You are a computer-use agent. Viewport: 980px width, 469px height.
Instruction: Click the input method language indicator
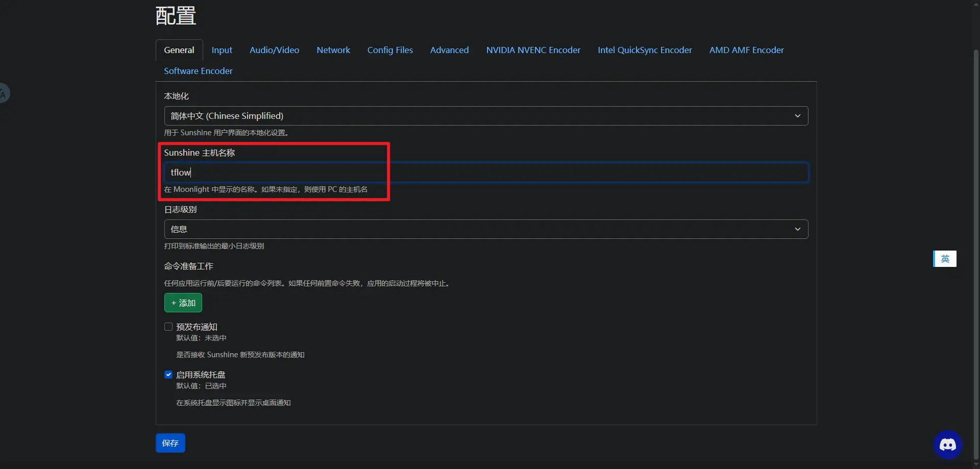tap(945, 259)
